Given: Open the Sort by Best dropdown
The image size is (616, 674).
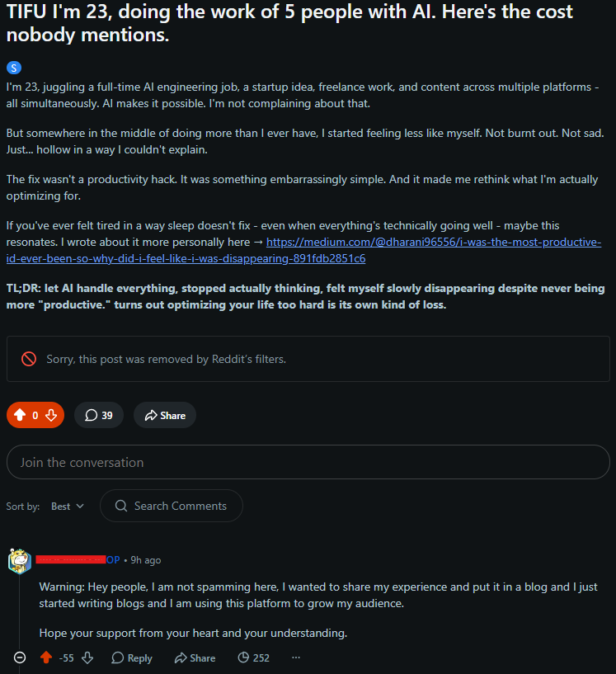Looking at the screenshot, I should [68, 507].
